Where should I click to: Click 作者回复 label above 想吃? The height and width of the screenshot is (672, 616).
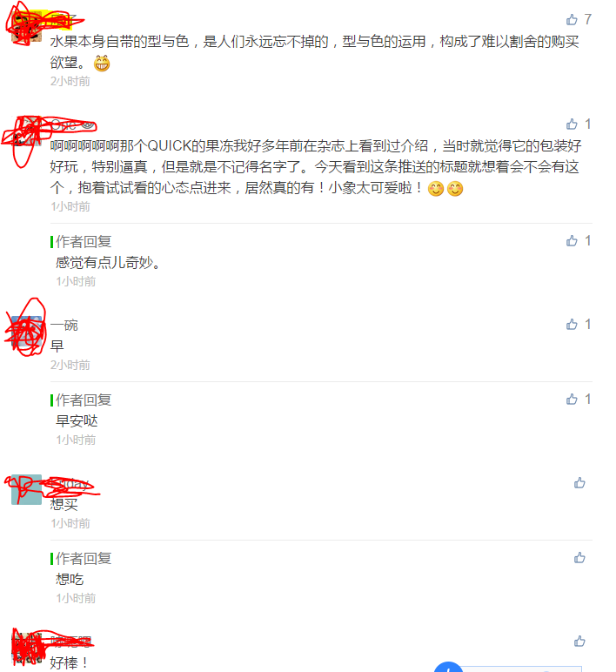84,559
